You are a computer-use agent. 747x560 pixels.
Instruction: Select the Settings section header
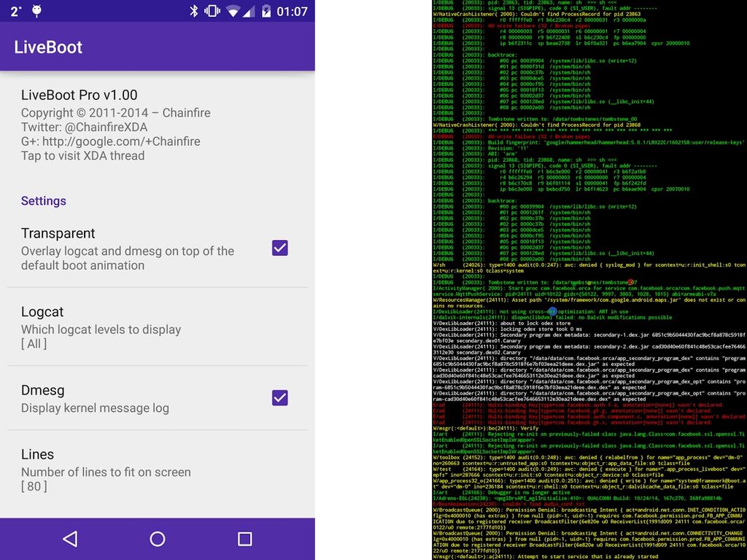43,201
